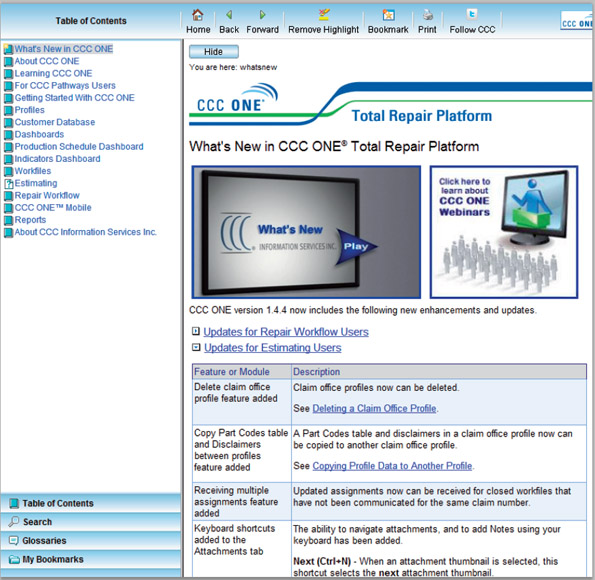
Task: Click the 'Receiving multiple assignments feature added' cell
Action: [x=242, y=501]
